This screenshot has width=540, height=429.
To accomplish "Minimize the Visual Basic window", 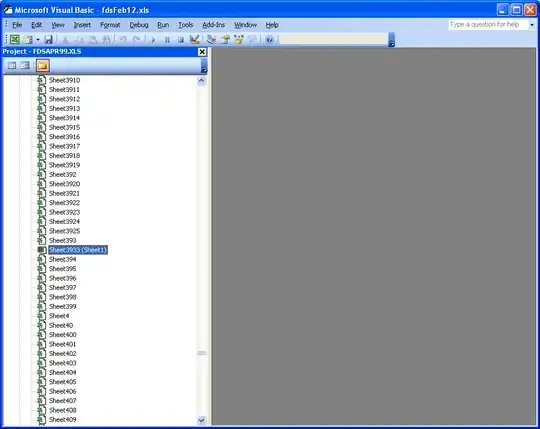I will pyautogui.click(x=503, y=10).
